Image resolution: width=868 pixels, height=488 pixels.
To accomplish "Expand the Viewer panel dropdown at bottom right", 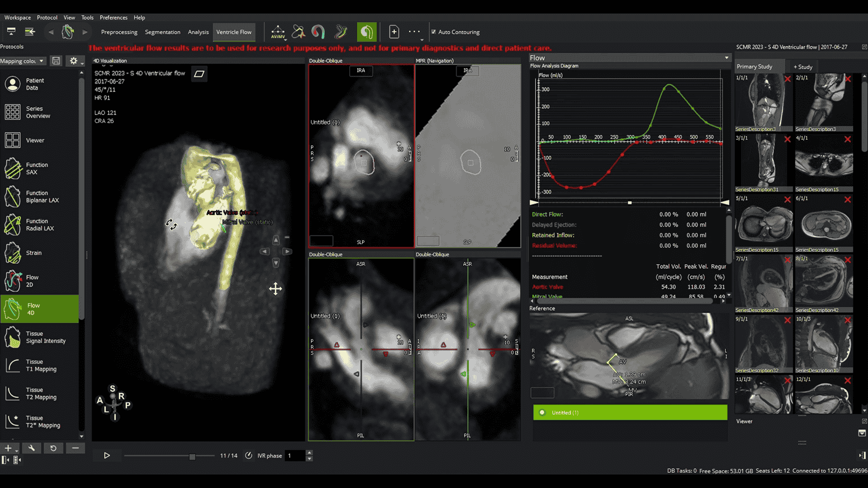I will (x=862, y=433).
